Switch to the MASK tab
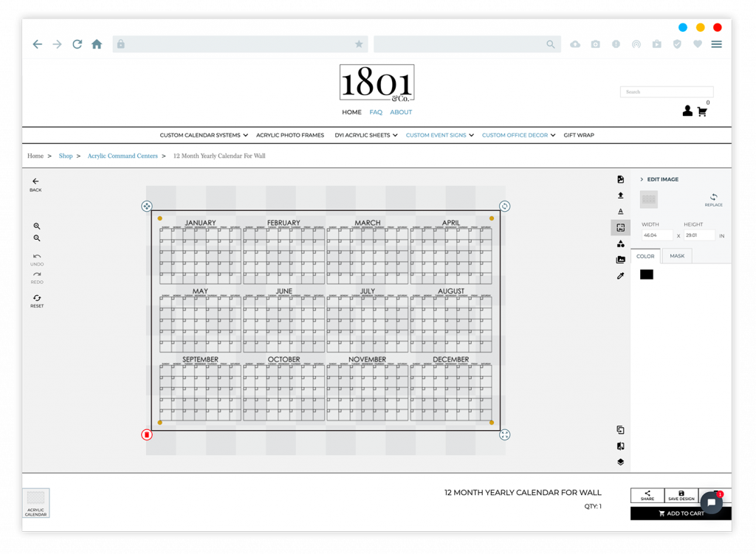 tap(677, 256)
